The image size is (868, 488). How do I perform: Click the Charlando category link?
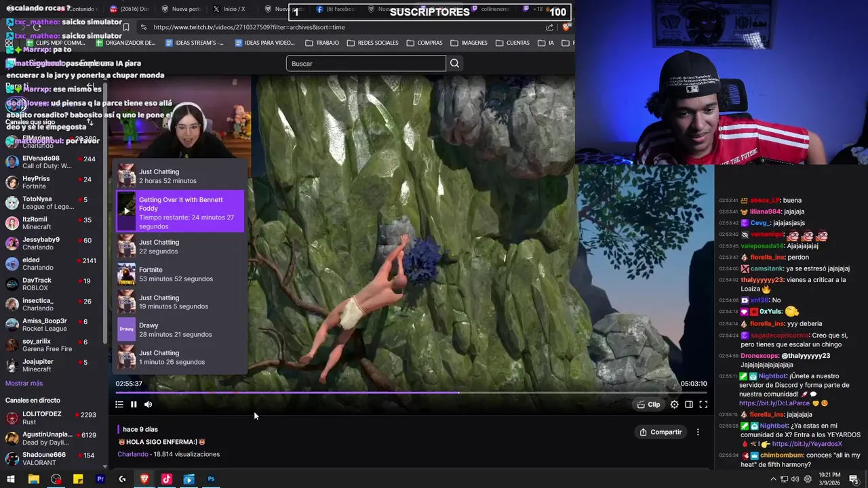pyautogui.click(x=132, y=454)
